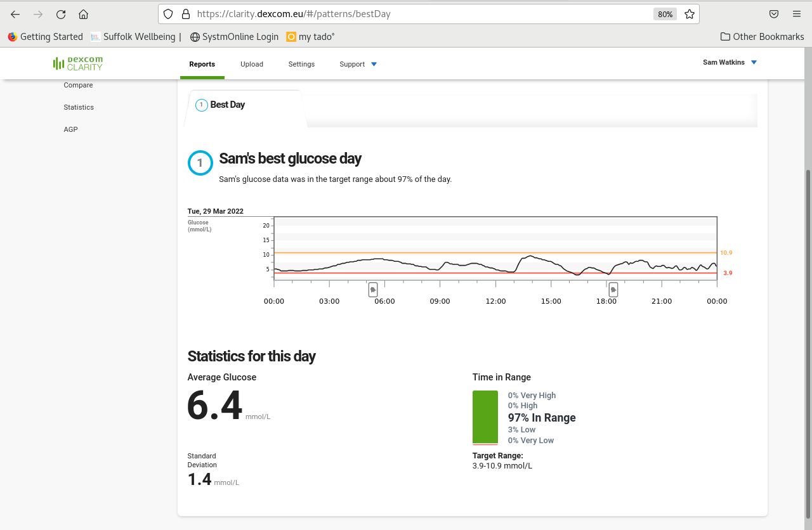
Task: Open the Firefox hamburger menu
Action: (797, 14)
